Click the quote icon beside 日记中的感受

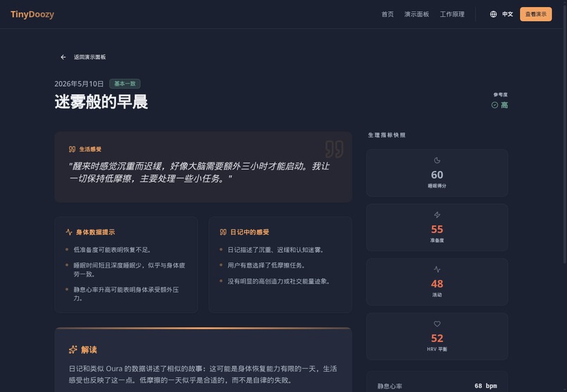[x=223, y=232]
